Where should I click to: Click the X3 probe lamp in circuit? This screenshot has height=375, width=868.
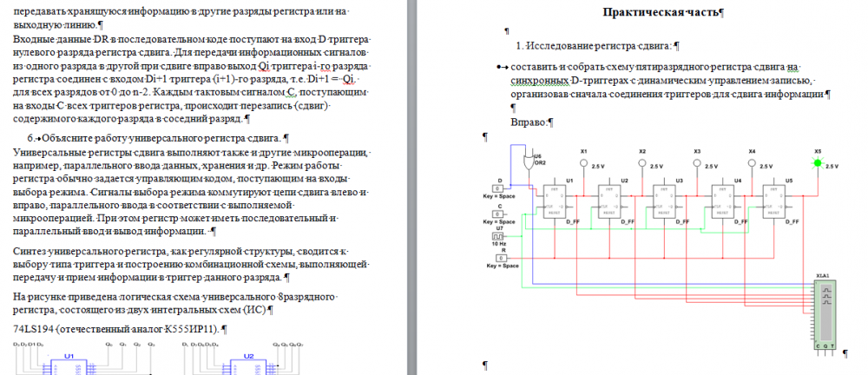(697, 163)
